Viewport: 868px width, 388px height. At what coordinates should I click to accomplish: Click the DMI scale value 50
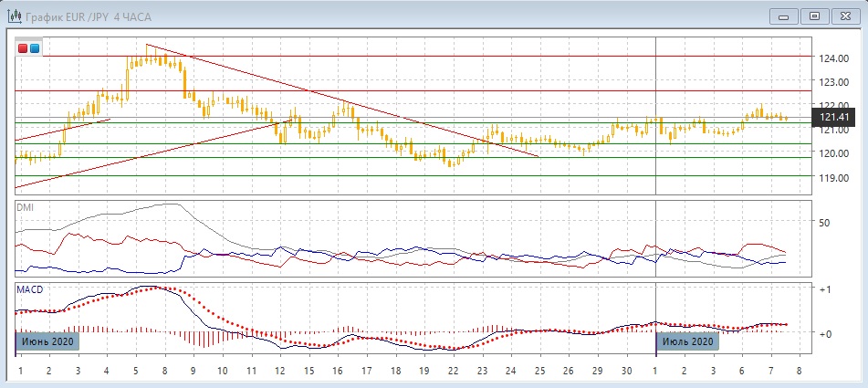click(823, 222)
